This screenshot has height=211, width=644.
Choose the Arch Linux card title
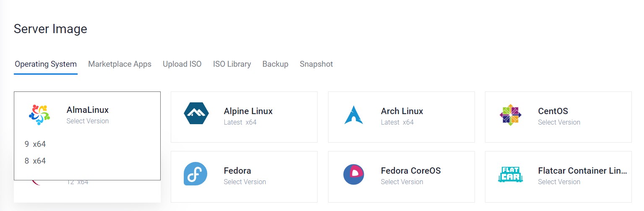click(x=402, y=111)
